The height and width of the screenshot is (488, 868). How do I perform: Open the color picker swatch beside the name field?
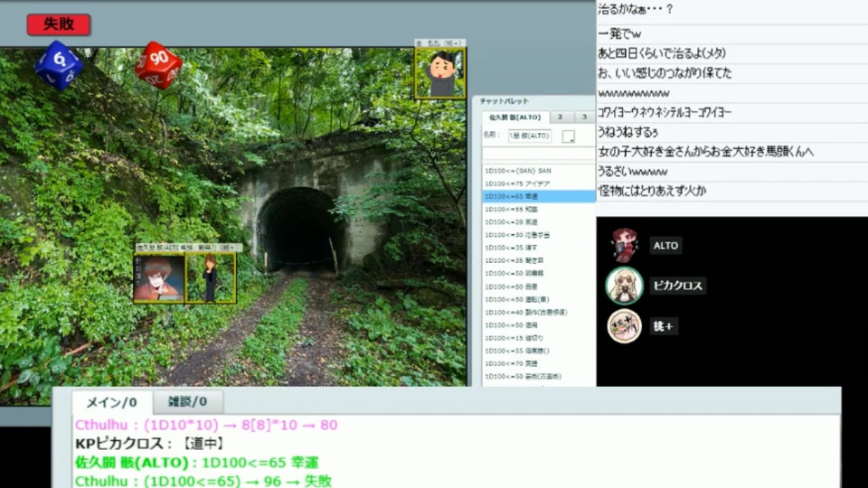click(568, 136)
